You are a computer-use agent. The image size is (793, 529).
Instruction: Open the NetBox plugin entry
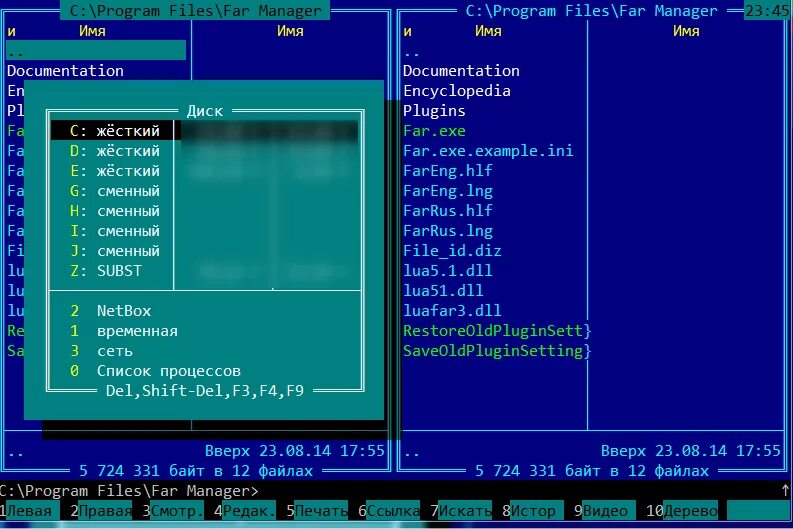click(x=205, y=311)
